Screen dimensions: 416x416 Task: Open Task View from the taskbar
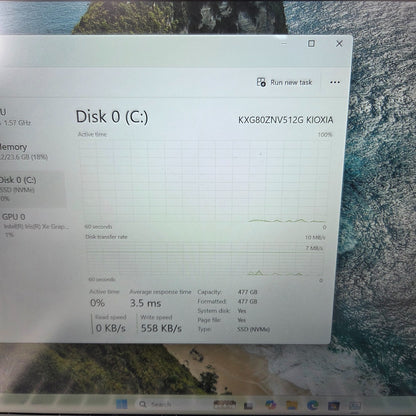[x=248, y=405]
